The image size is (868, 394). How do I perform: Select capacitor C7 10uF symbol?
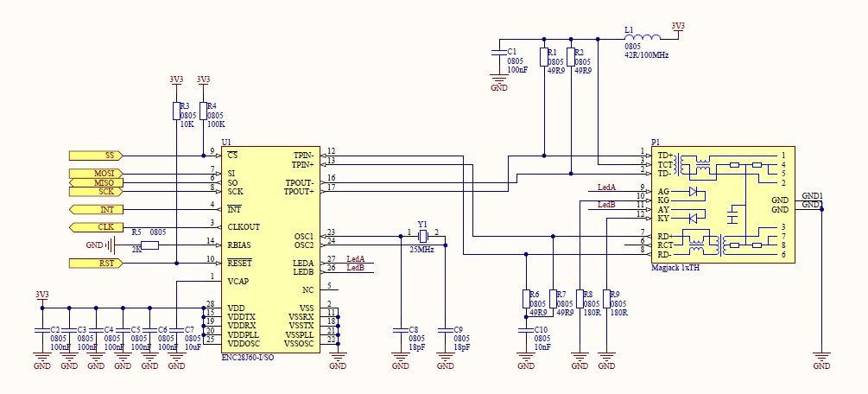pos(176,330)
